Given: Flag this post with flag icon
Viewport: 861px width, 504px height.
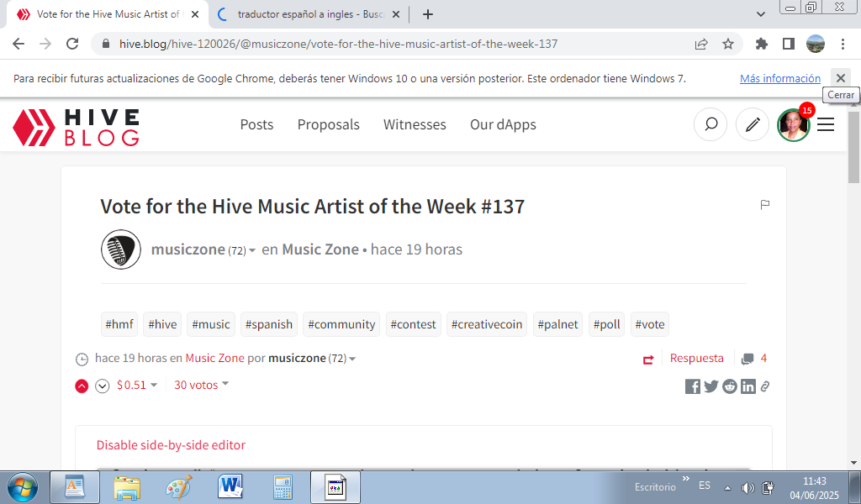Looking at the screenshot, I should click(765, 205).
